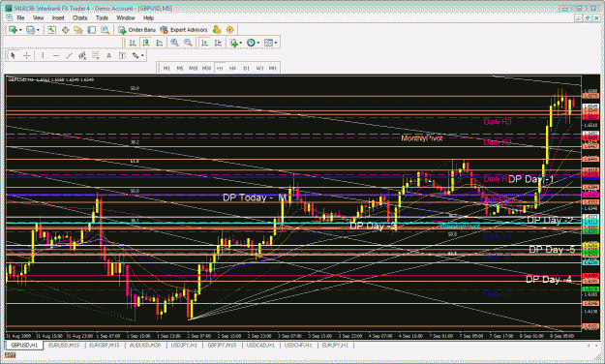The image size is (605, 364).
Task: Toggle Chart Shift on the chart
Action: 218,43
